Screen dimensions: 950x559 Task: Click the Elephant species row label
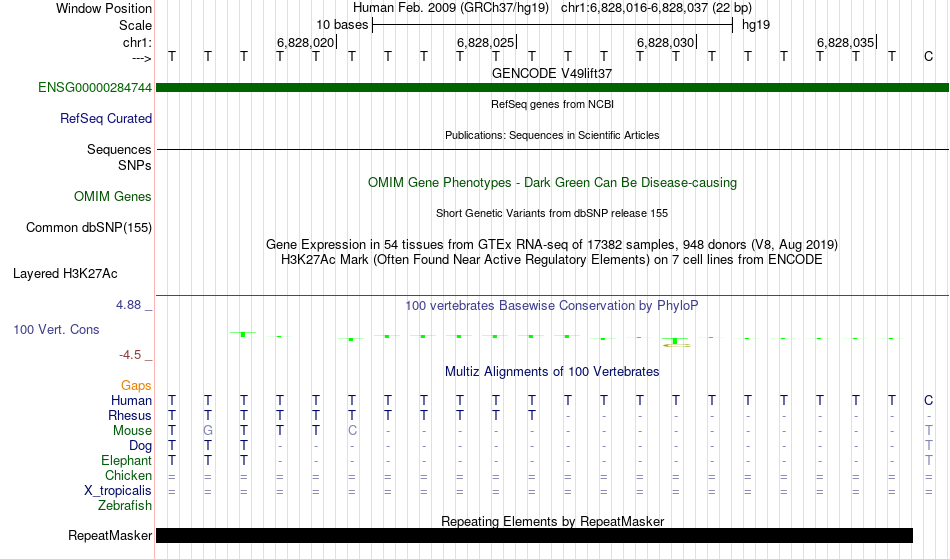click(x=126, y=461)
